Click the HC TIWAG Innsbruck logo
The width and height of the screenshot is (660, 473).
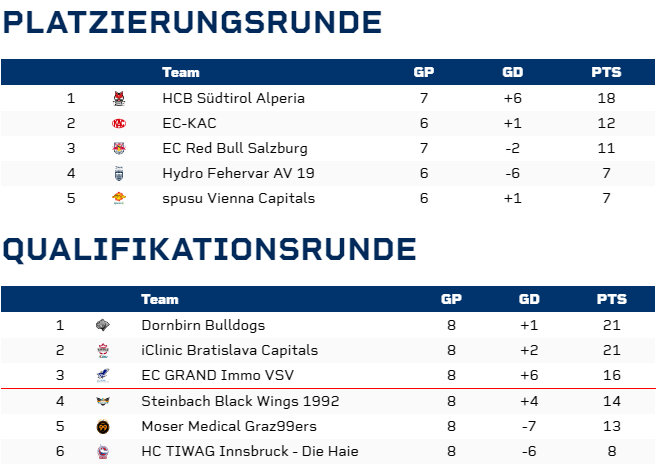[102, 451]
